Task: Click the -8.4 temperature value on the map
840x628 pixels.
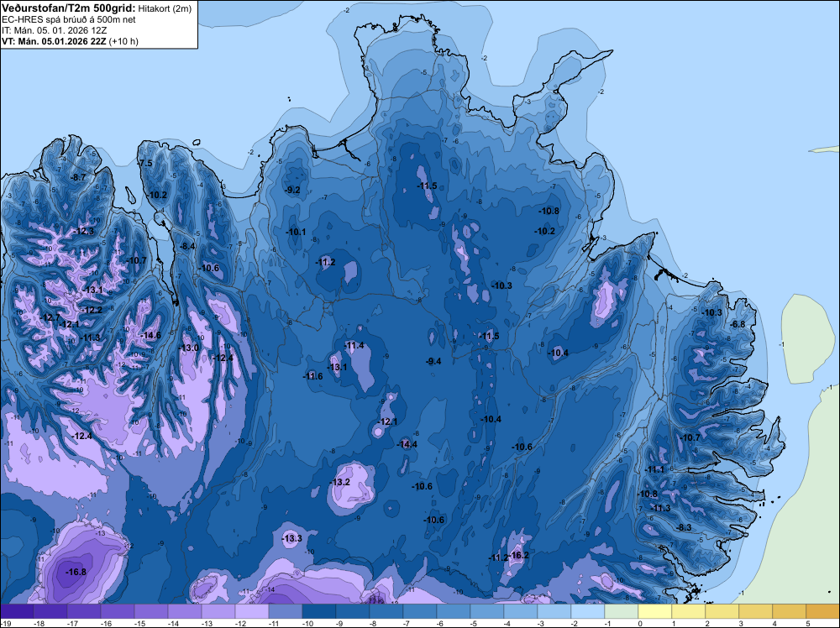Action: tap(187, 246)
